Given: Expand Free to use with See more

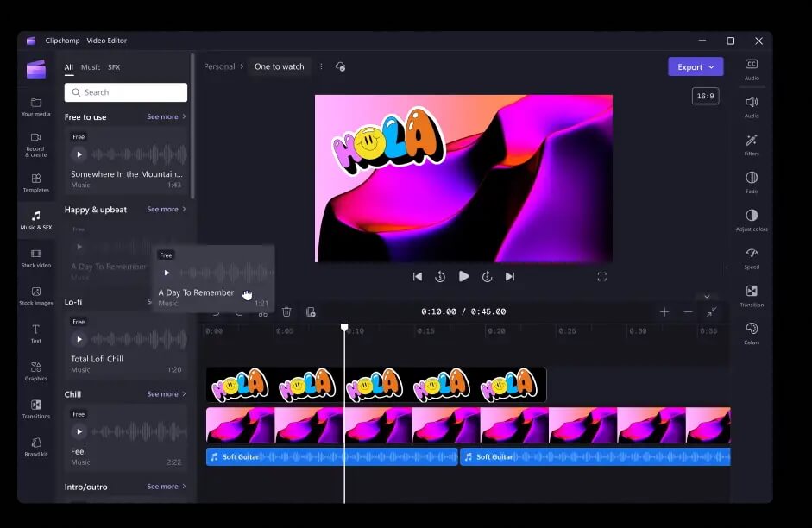Looking at the screenshot, I should (167, 116).
